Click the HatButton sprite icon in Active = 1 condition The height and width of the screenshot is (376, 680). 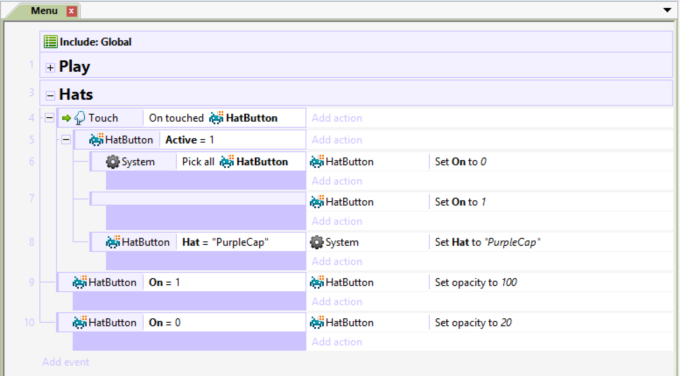[96, 140]
